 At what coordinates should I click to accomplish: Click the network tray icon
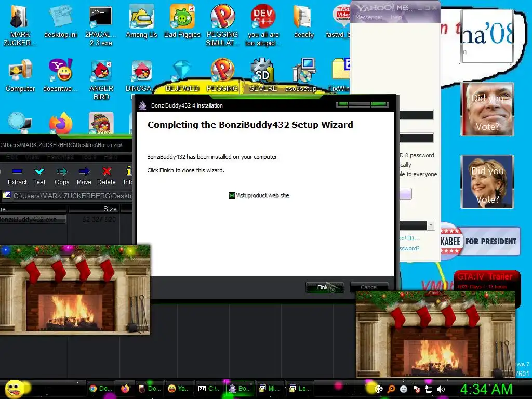[429, 389]
